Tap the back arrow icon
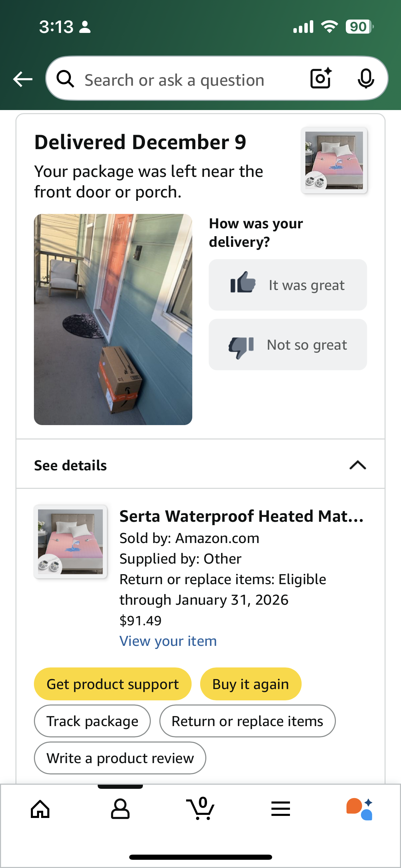Viewport: 401px width, 868px height. tap(23, 79)
